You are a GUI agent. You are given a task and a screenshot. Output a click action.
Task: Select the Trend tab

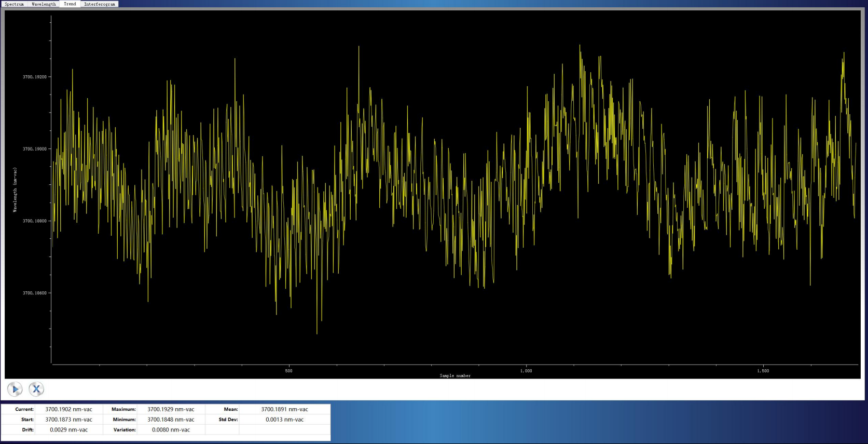pos(70,4)
